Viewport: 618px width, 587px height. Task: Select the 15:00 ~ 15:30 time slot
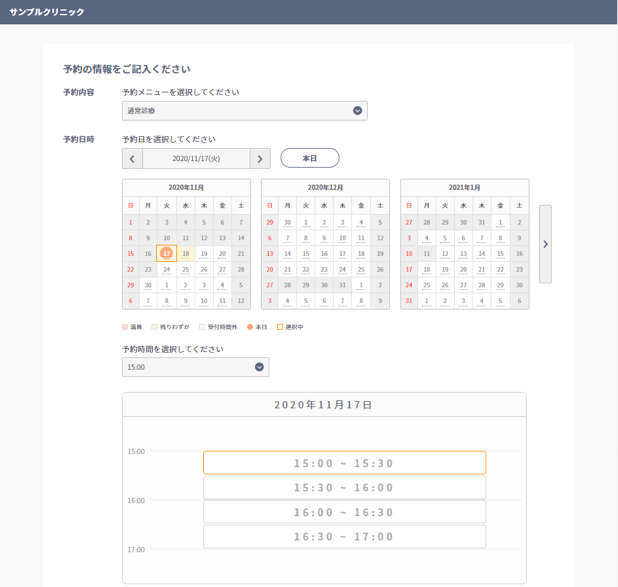point(344,463)
